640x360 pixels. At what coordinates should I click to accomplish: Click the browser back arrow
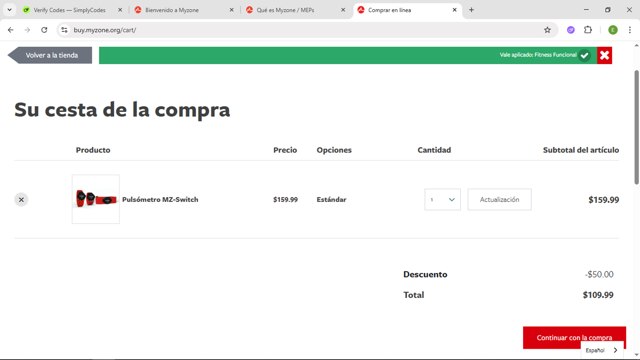(x=11, y=30)
